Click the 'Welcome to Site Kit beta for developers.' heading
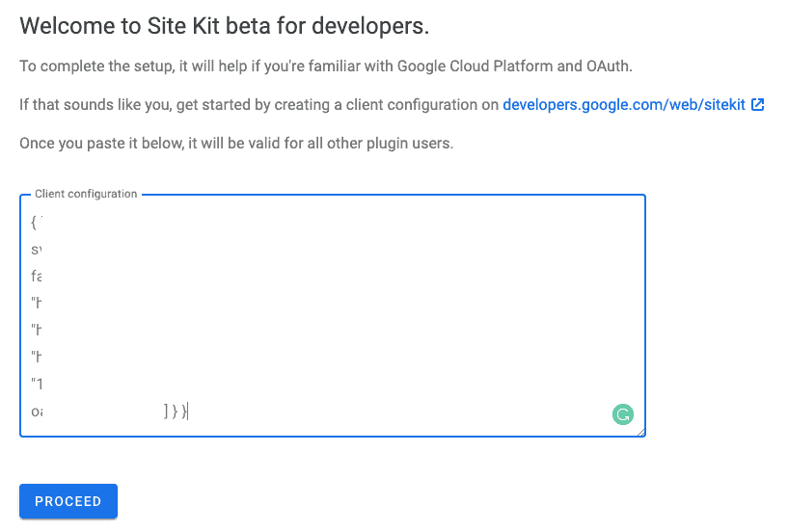The width and height of the screenshot is (788, 532). 224,26
